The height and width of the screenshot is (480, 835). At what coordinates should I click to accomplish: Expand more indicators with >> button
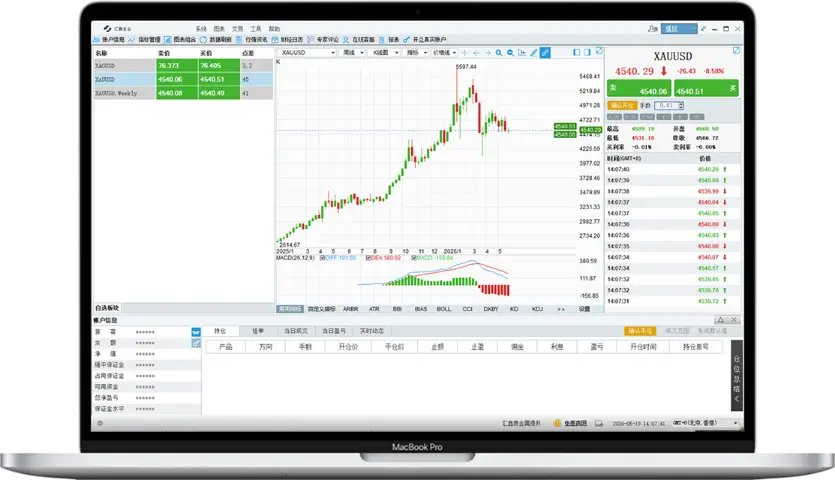click(x=561, y=309)
